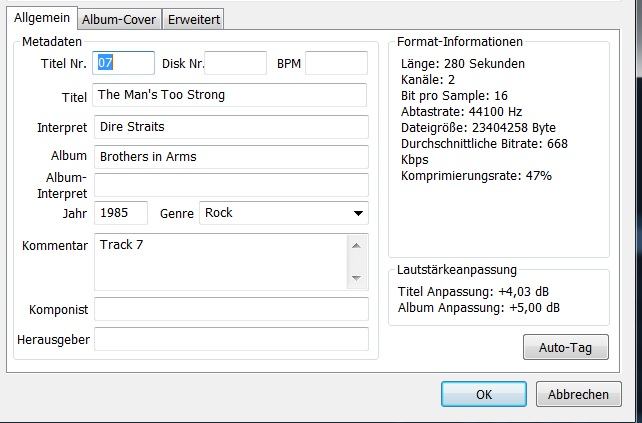Click the Titel Nr. field
642x423 pixels.
point(123,63)
